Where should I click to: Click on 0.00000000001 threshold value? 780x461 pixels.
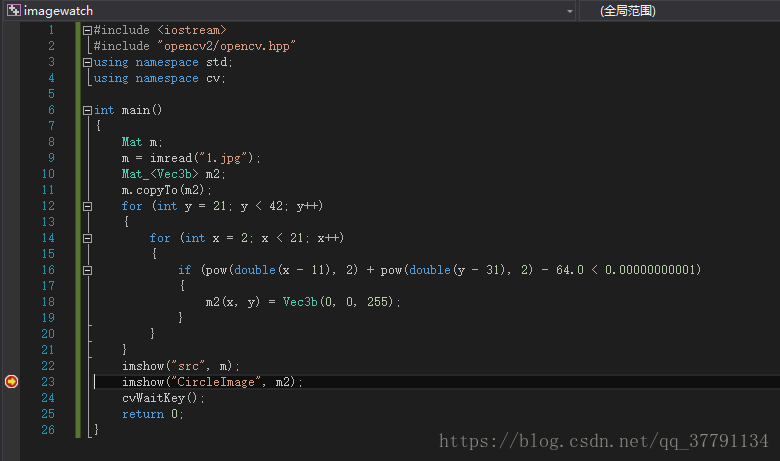(650, 270)
